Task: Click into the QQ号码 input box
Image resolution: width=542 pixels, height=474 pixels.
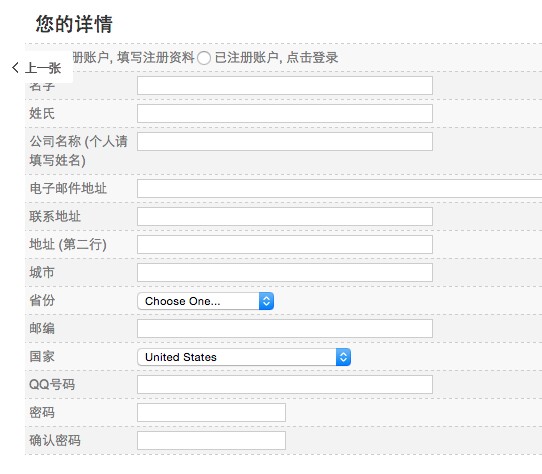Action: pos(285,384)
